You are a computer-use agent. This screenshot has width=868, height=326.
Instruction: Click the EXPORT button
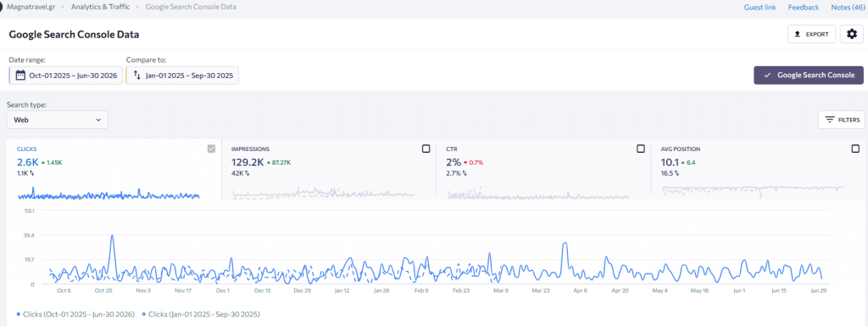tap(811, 34)
